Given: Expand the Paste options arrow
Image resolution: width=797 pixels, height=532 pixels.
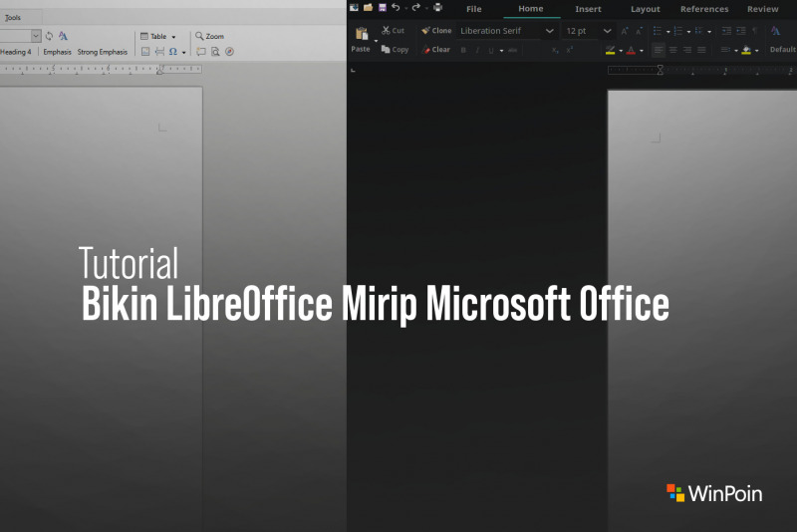Looking at the screenshot, I should pyautogui.click(x=377, y=41).
